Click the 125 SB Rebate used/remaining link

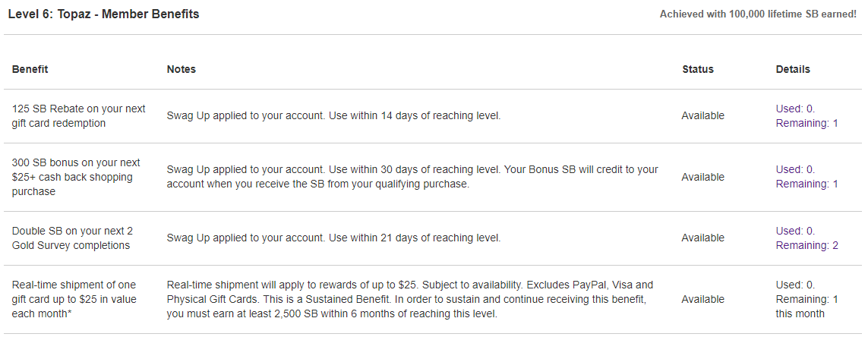click(x=806, y=115)
